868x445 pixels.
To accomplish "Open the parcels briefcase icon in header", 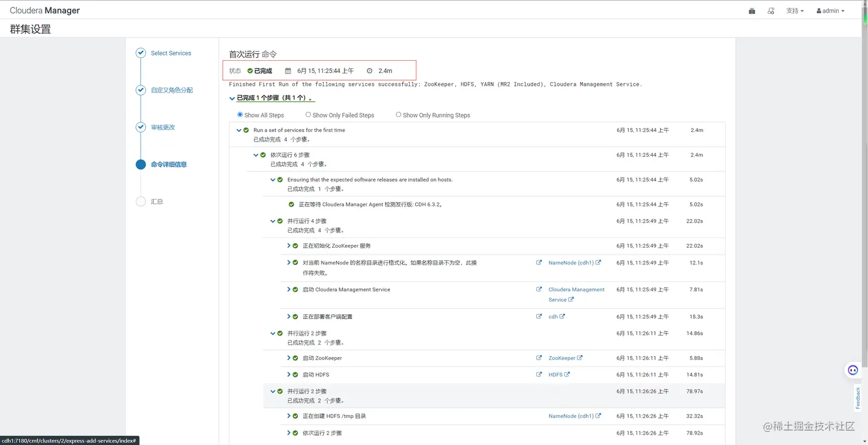I will [751, 11].
